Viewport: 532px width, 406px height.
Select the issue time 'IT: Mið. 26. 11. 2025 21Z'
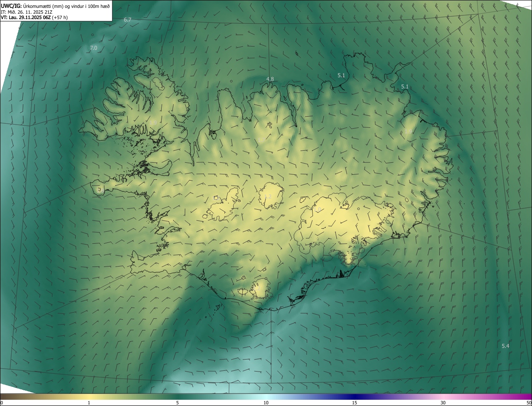[27, 12]
